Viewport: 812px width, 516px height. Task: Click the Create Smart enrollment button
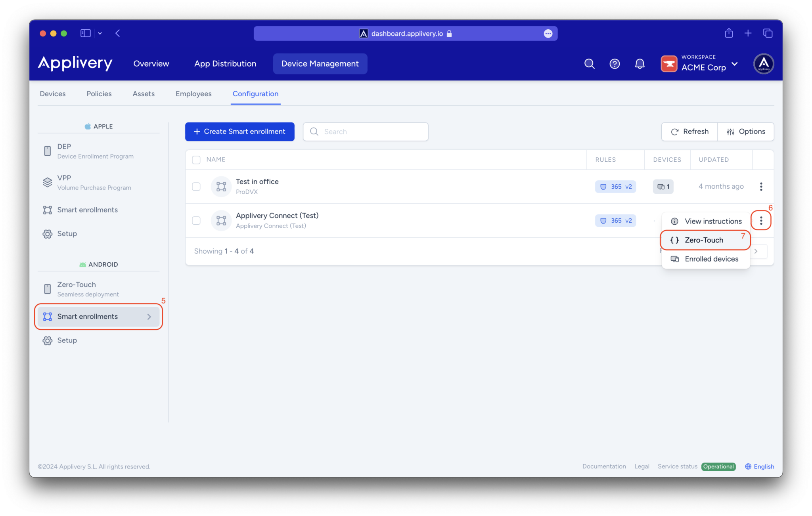pyautogui.click(x=239, y=131)
